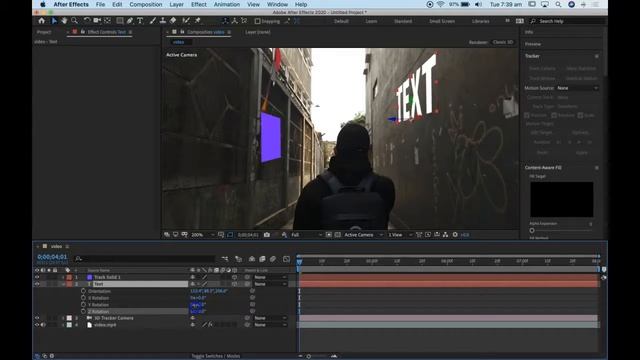Viewport: 640px width, 360px height.
Task: Toggle the shy layers icon in timeline
Action: pos(252,259)
